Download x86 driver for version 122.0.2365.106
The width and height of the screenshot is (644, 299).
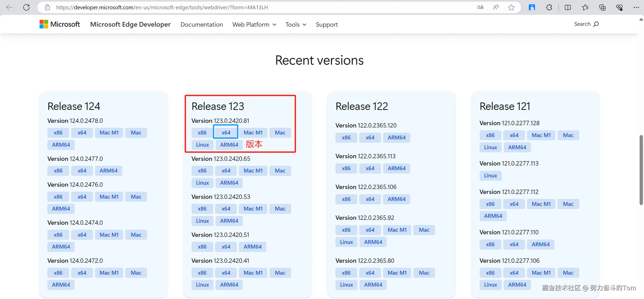pos(346,199)
